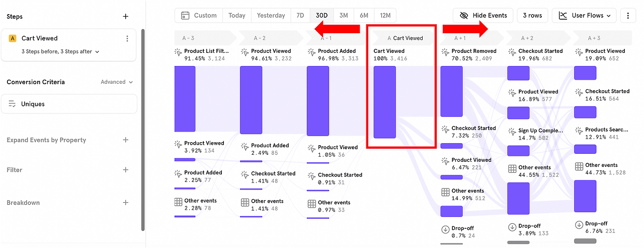Add an Expand Events by Property item
Screen dimensions: 644x248
click(x=126, y=140)
